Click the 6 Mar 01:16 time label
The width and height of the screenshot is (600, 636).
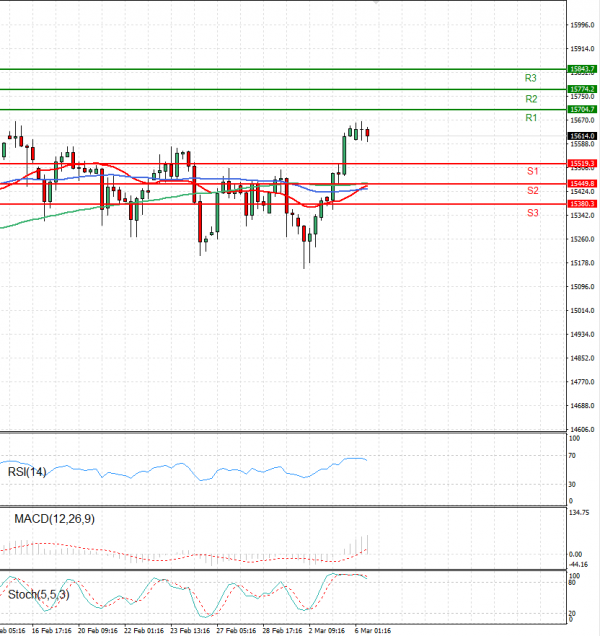pos(373,631)
